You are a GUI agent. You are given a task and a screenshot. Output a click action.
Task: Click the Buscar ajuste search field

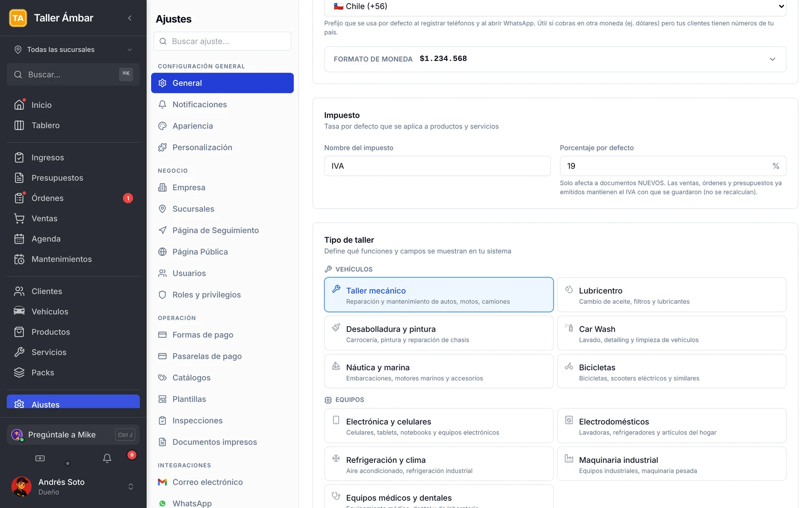click(222, 41)
